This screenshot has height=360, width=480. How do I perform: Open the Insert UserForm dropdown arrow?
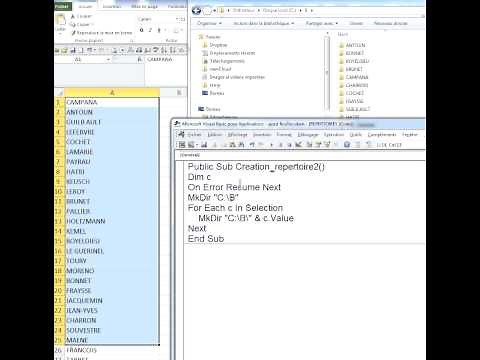point(197,145)
